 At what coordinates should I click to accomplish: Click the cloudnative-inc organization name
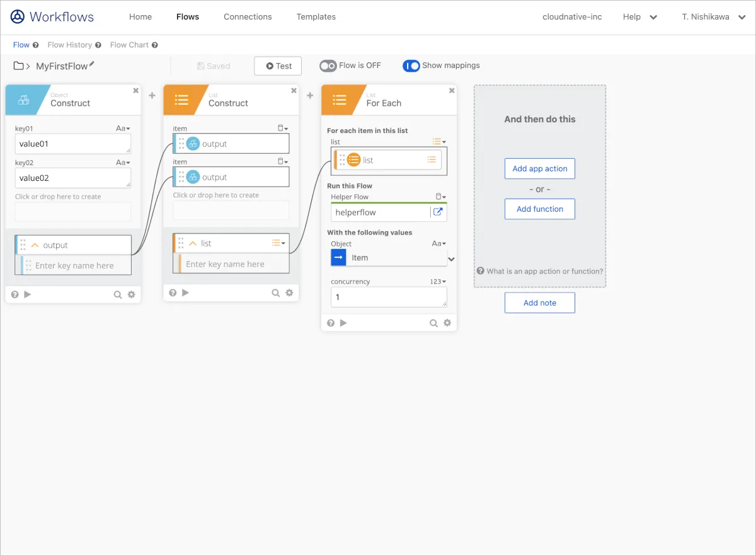click(572, 17)
